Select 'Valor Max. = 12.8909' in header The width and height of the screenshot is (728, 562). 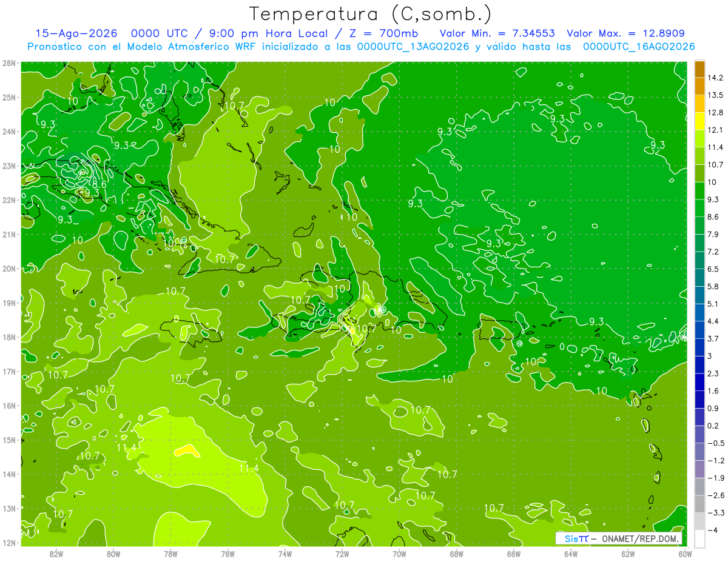point(626,33)
